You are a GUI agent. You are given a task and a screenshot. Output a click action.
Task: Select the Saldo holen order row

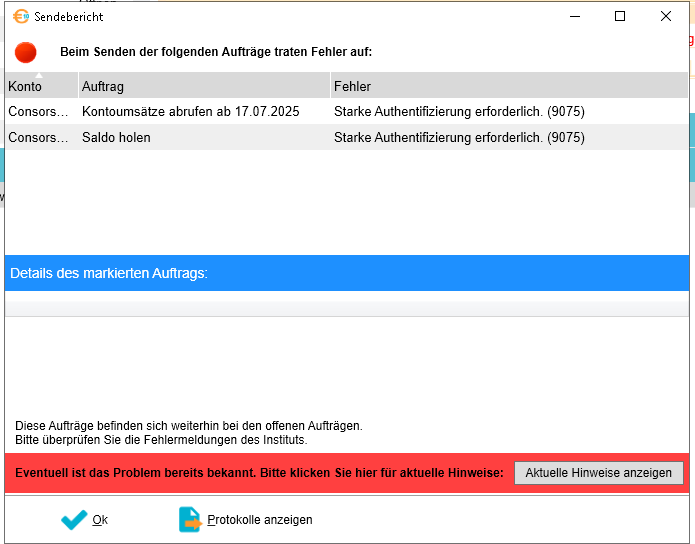pos(116,137)
